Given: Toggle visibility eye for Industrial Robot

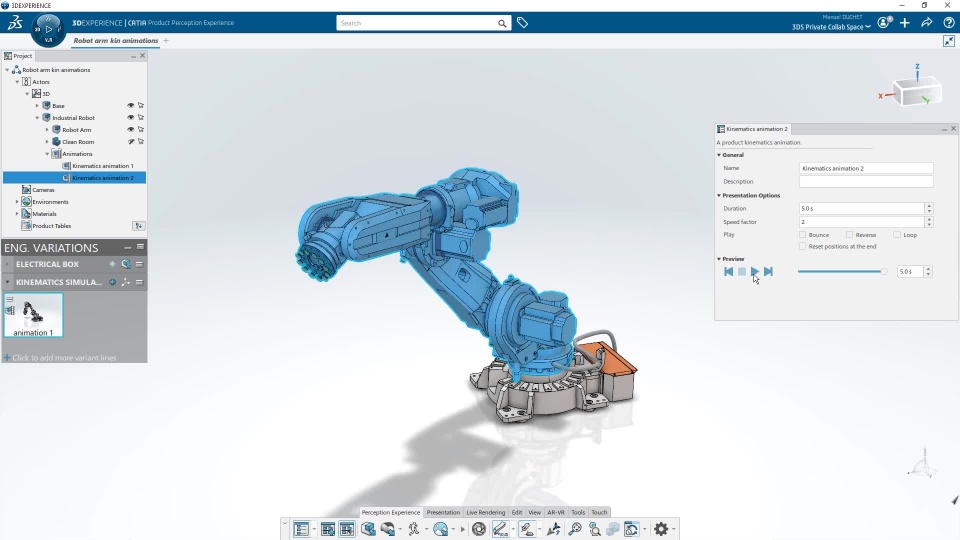Looking at the screenshot, I should pos(130,118).
